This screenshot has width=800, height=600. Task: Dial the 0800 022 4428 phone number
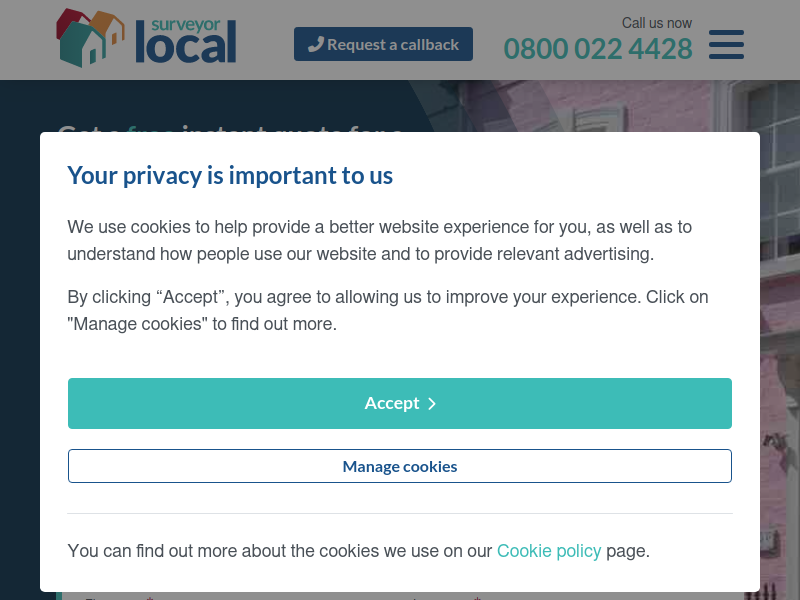pos(598,49)
